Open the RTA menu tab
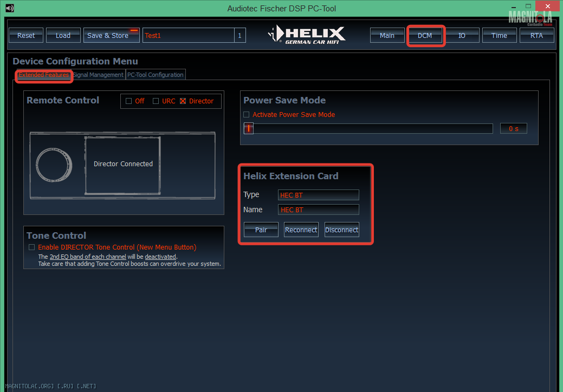The image size is (563, 392). [x=537, y=35]
